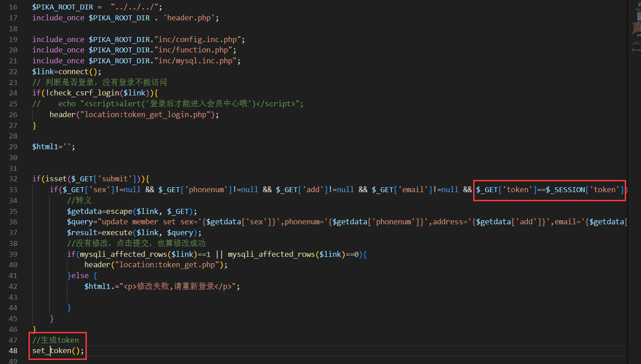Click $_GET['token'] on line 33
This screenshot has width=641, height=364.
(x=506, y=189)
